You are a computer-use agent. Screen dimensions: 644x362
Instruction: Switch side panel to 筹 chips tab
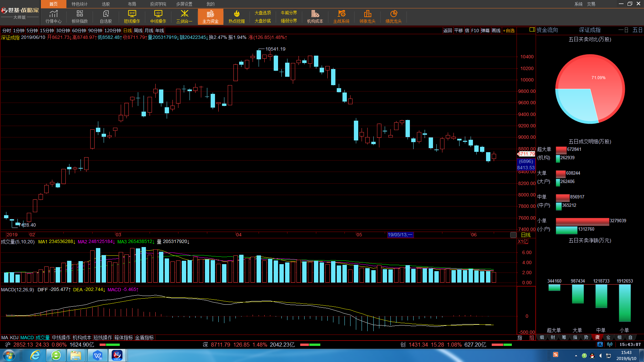[x=564, y=337]
